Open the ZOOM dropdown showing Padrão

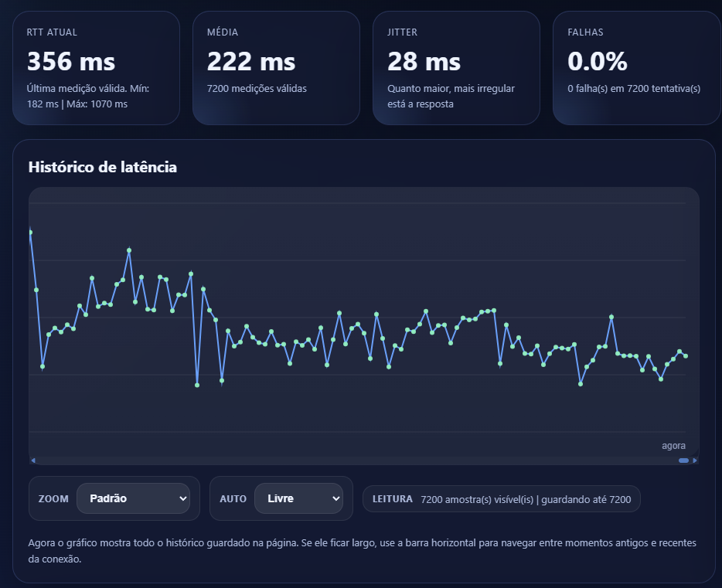(x=133, y=498)
